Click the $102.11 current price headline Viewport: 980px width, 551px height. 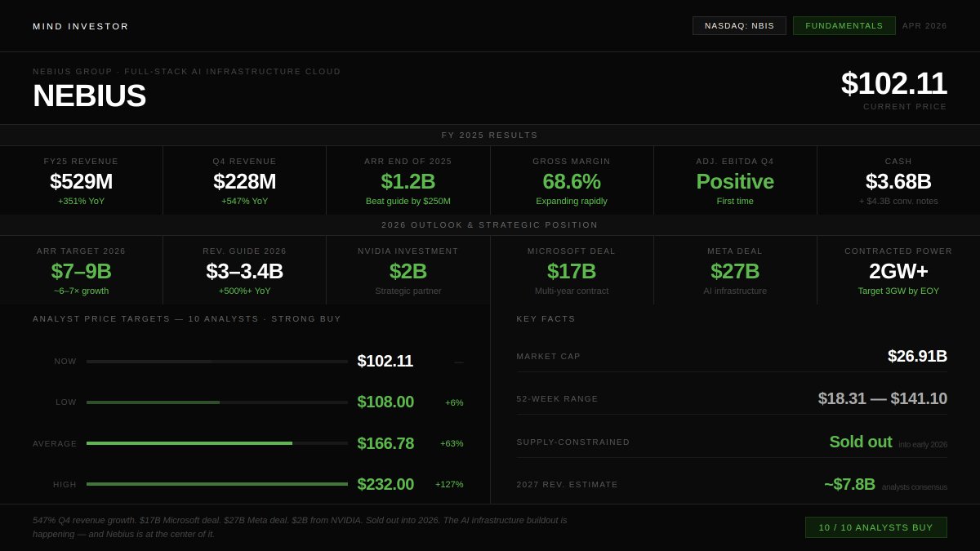[x=894, y=83]
